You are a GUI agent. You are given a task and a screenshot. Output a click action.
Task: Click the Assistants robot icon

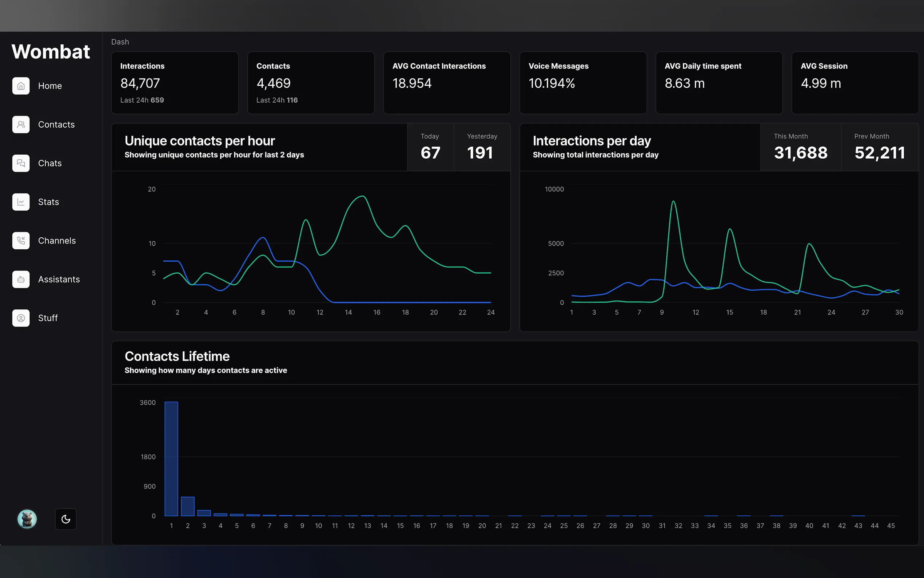click(x=21, y=280)
